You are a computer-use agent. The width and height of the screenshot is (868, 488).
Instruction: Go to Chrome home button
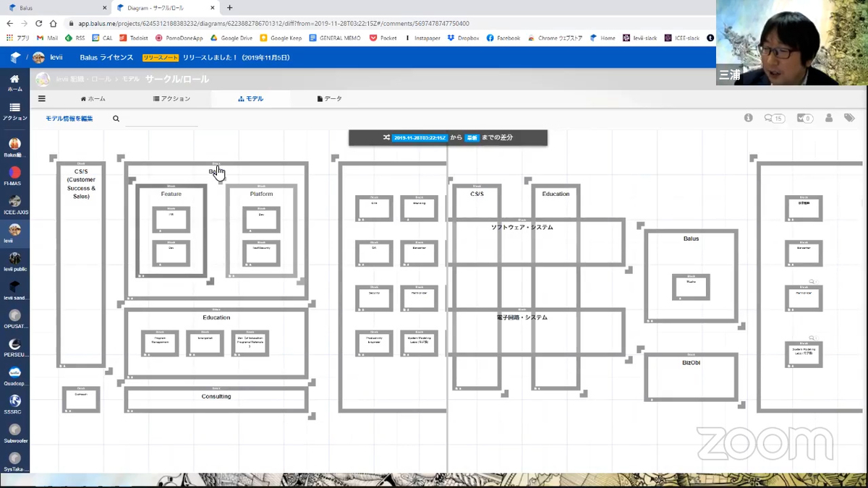[x=53, y=23]
